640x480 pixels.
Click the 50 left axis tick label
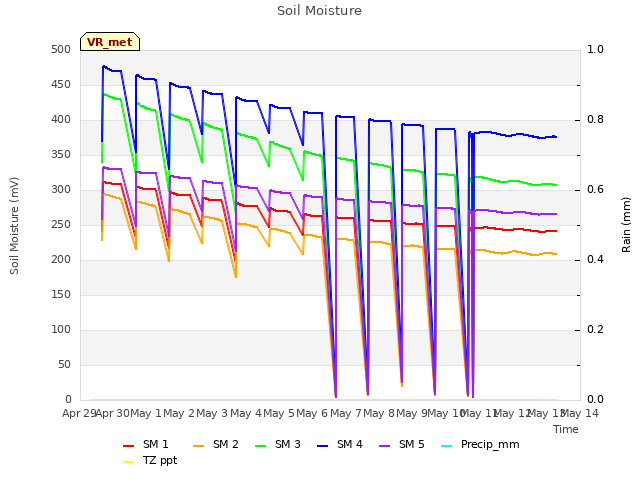pyautogui.click(x=64, y=364)
